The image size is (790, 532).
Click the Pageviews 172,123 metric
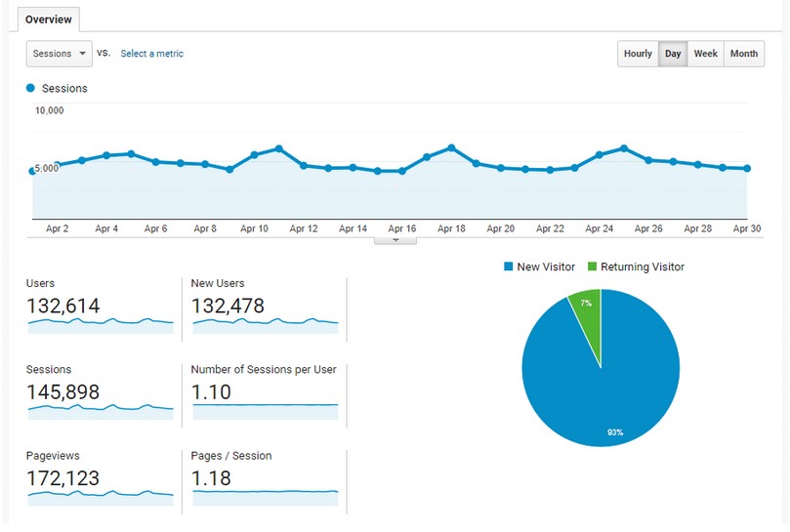coord(62,478)
